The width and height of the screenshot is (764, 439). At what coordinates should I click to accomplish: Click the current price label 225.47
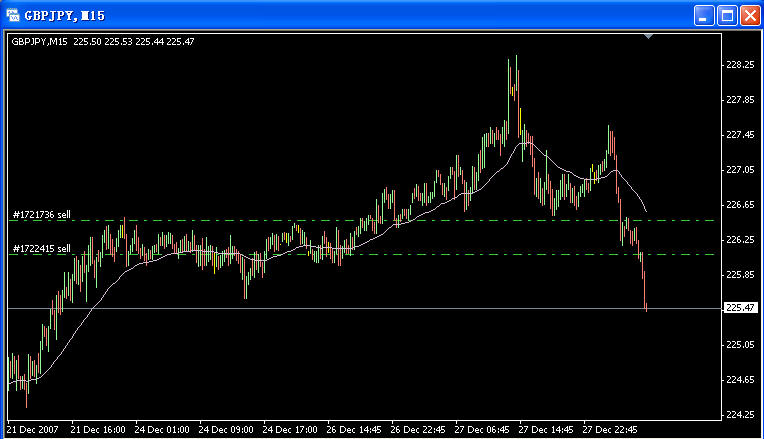point(740,307)
